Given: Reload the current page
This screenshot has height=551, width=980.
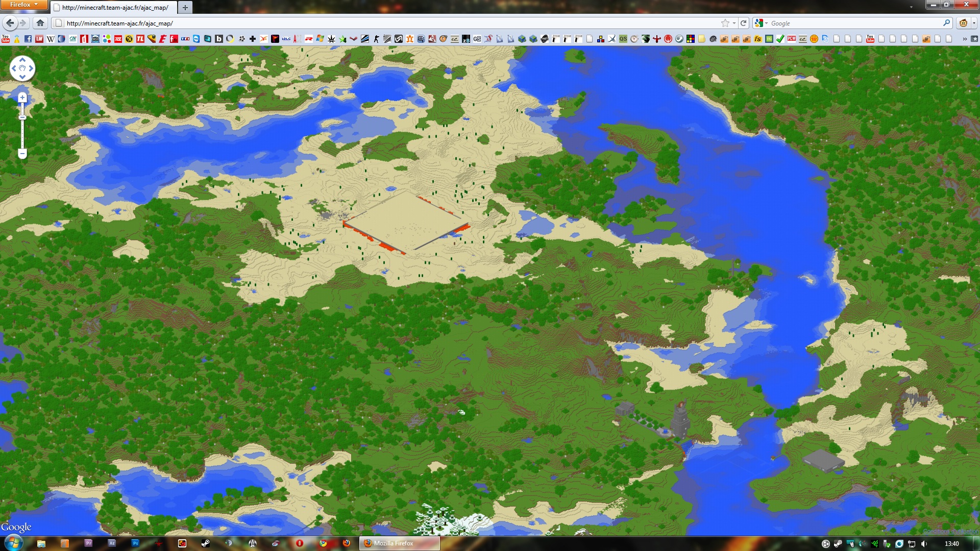Looking at the screenshot, I should [x=744, y=23].
